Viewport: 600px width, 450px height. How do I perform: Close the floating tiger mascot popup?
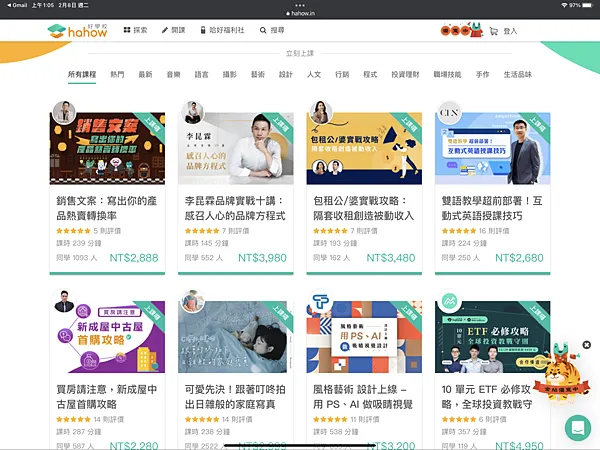tap(586, 345)
